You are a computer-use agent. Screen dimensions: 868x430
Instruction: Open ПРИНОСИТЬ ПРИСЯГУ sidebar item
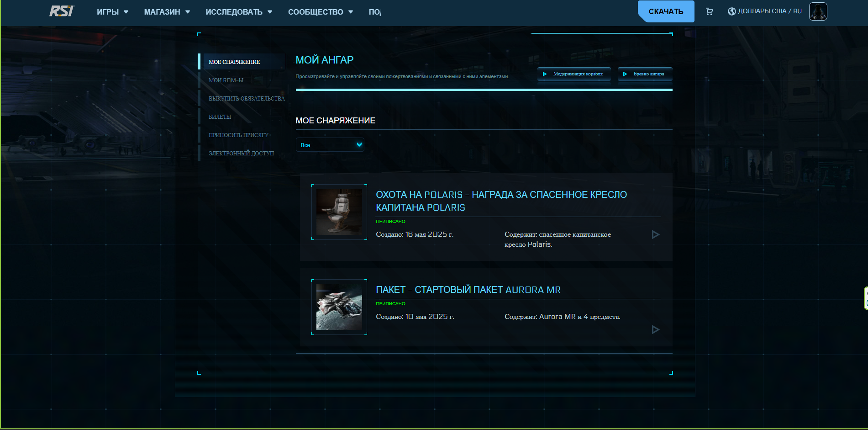tap(238, 135)
